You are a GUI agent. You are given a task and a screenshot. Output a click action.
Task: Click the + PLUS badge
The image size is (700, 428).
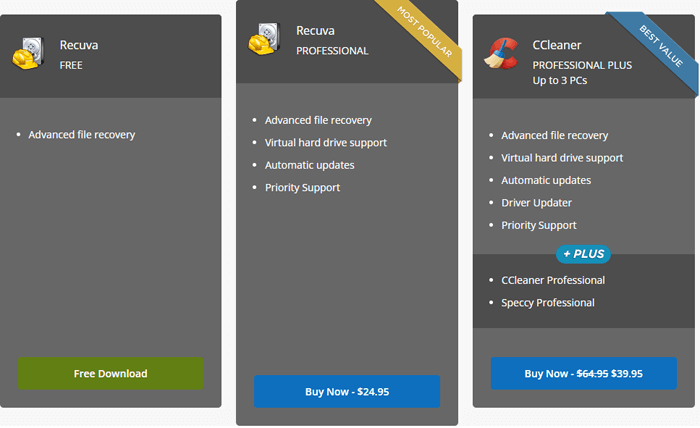point(583,254)
